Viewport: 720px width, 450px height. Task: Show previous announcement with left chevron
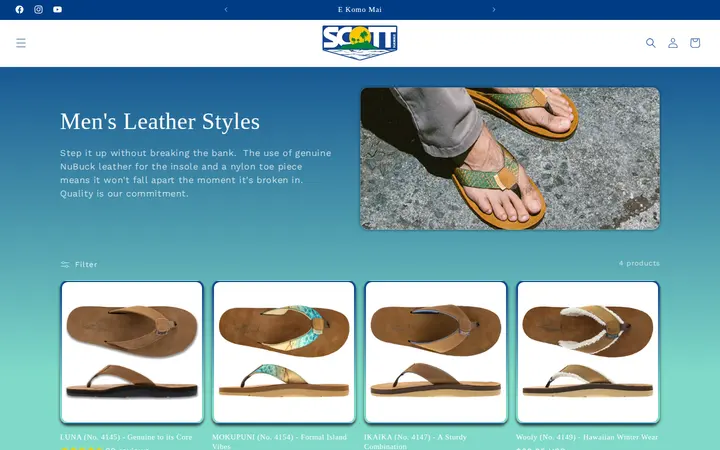pyautogui.click(x=226, y=9)
